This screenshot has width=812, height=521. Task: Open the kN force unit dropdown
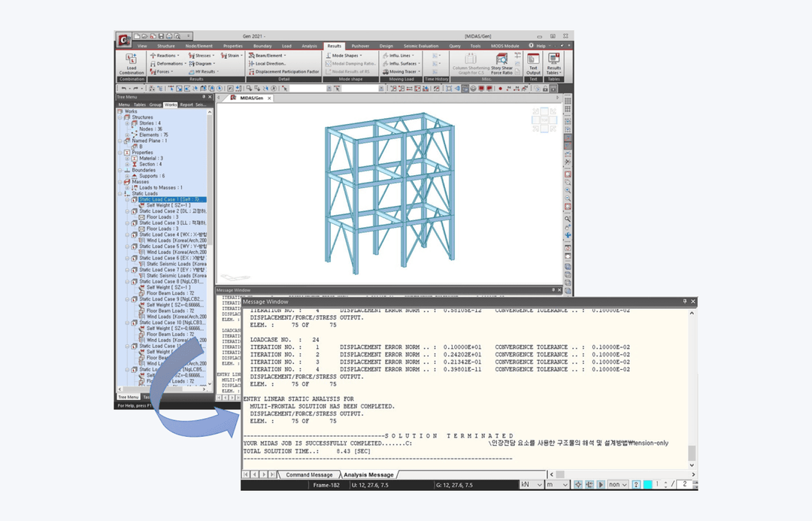(x=532, y=484)
